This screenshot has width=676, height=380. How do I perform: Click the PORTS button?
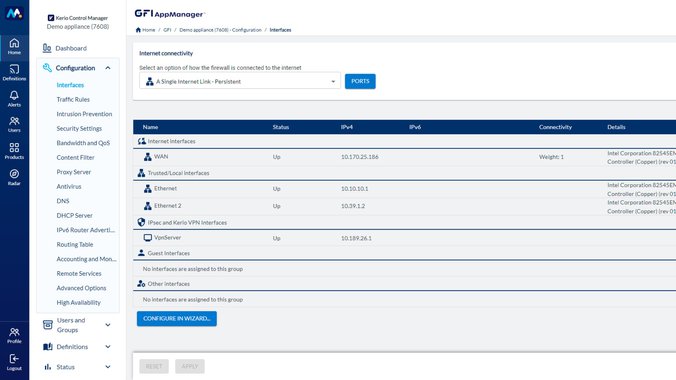pyautogui.click(x=360, y=81)
